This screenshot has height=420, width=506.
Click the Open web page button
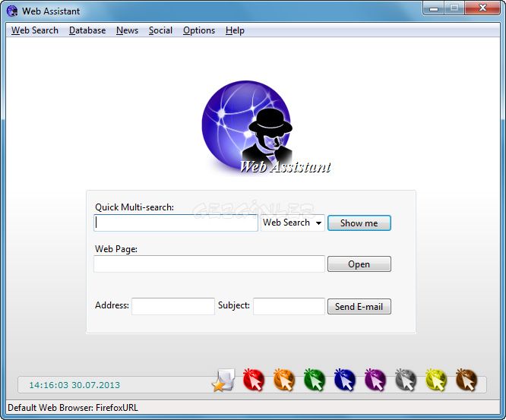click(x=359, y=264)
